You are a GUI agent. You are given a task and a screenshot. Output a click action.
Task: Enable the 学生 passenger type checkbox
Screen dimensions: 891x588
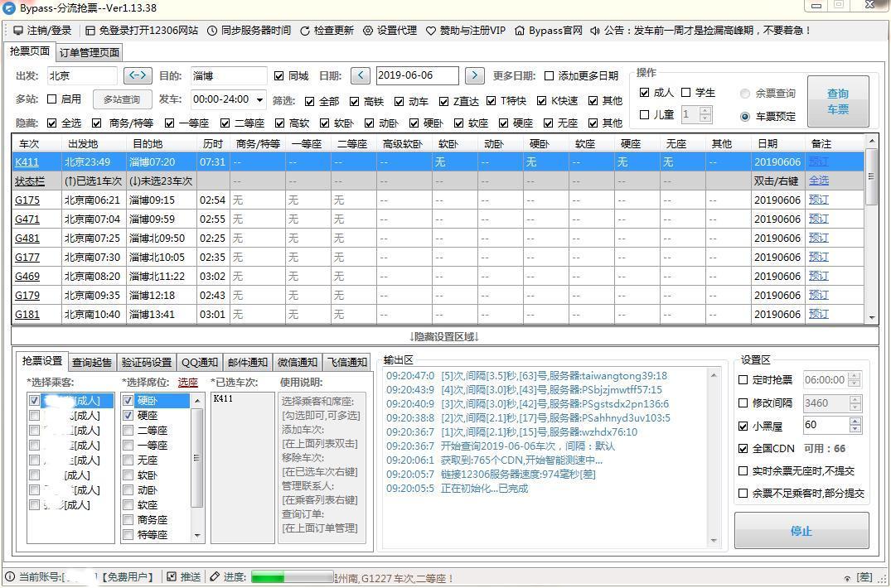[686, 92]
